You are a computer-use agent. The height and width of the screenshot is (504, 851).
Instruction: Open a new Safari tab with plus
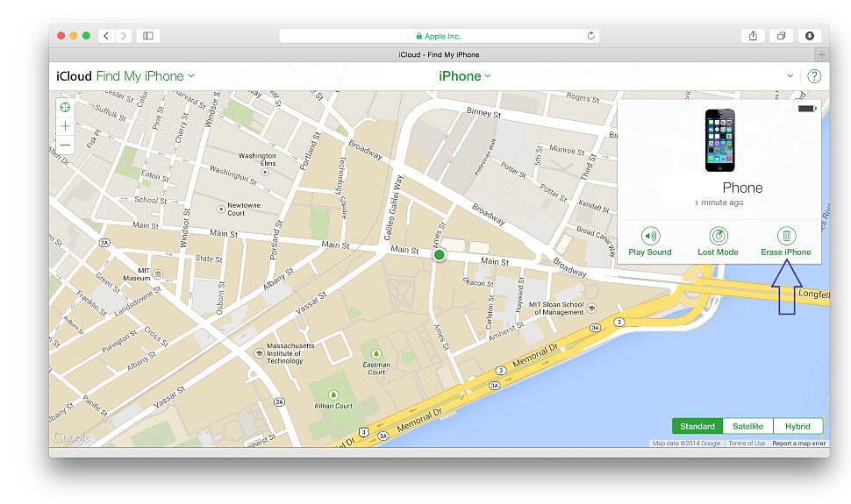point(821,54)
